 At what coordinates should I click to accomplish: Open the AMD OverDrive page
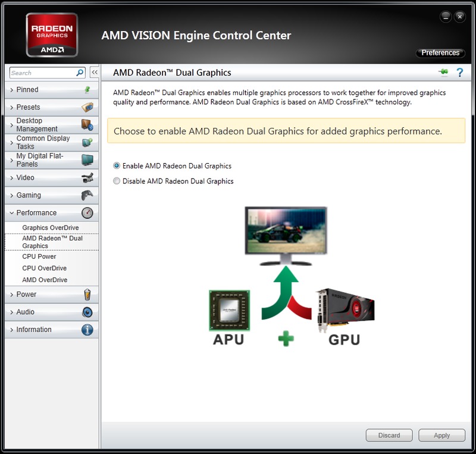[45, 280]
